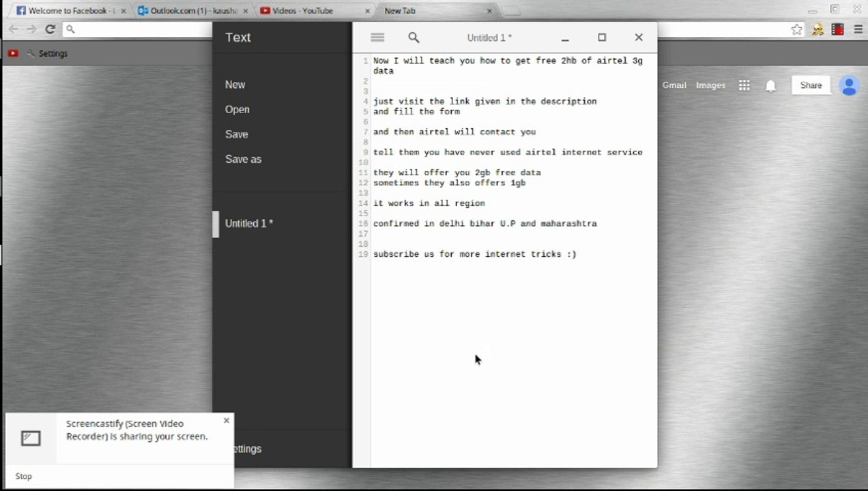
Task: Click the line "and then airtel will contact you"
Action: (x=454, y=132)
